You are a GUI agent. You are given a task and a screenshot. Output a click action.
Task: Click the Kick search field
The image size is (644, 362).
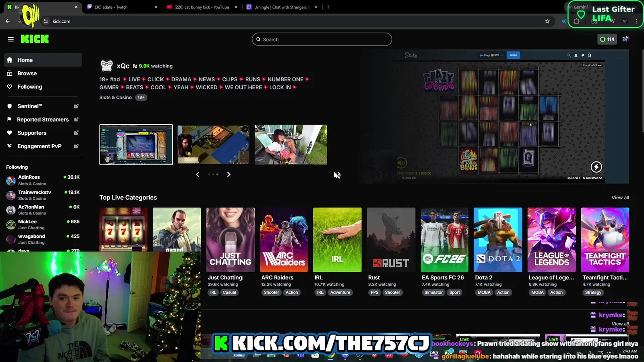(x=322, y=39)
